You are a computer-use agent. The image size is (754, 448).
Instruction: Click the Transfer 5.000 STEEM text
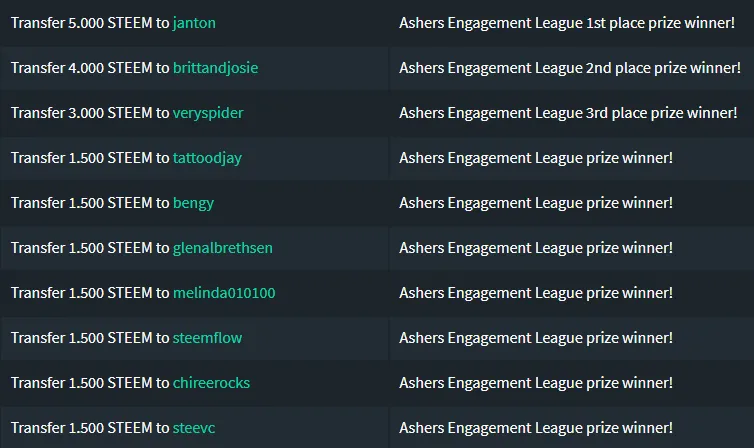(82, 23)
